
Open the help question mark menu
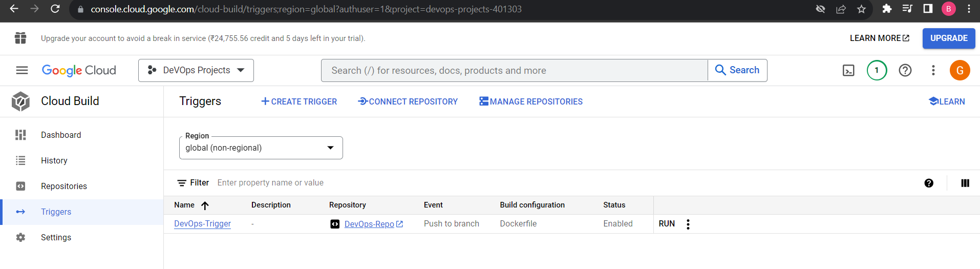(905, 70)
